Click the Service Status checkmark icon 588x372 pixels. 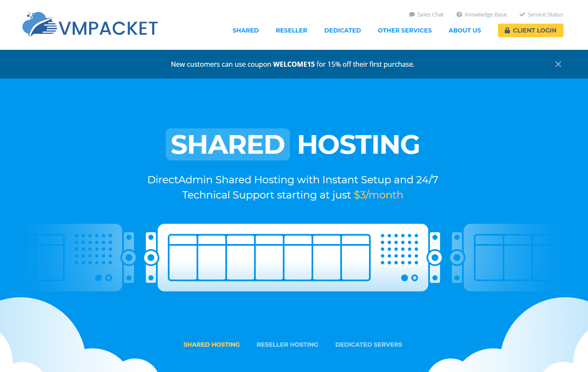[522, 14]
